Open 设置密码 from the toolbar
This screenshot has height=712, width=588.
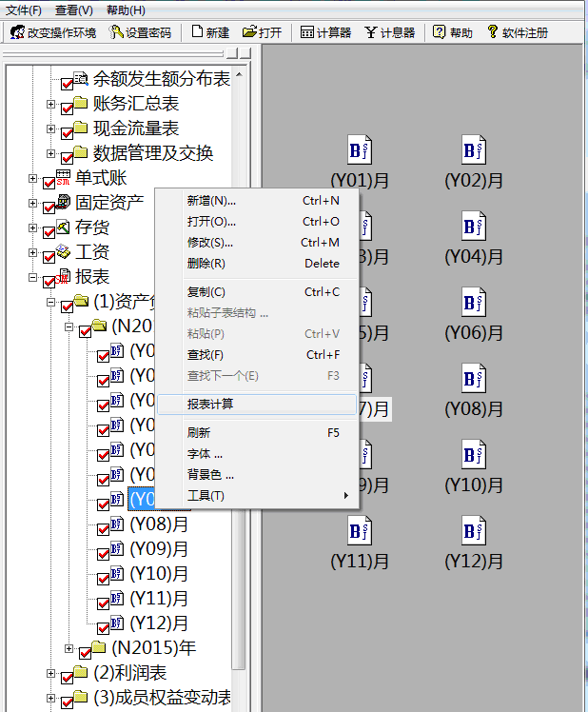[x=117, y=32]
